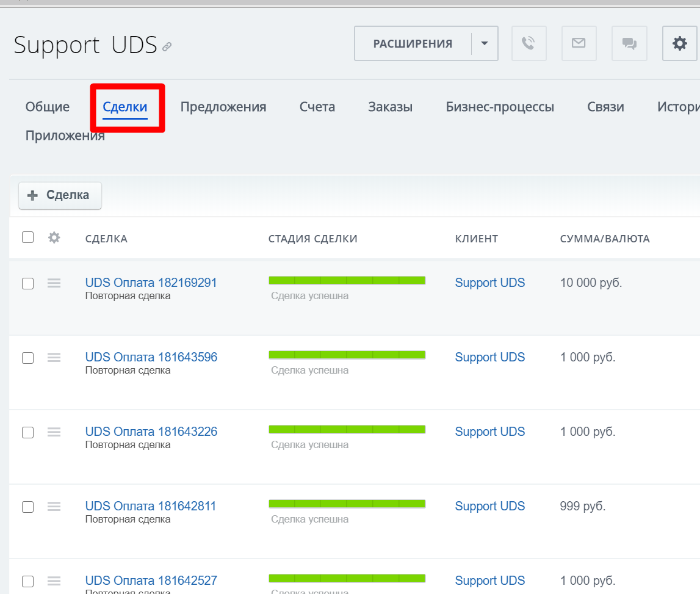This screenshot has width=700, height=594.
Task: Open the Бизнес-процессы tab
Action: coord(499,107)
